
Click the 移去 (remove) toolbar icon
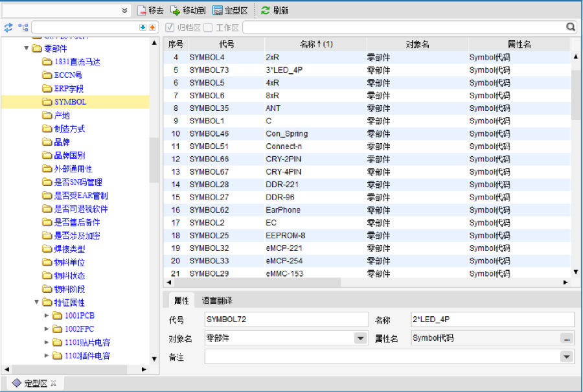point(142,10)
